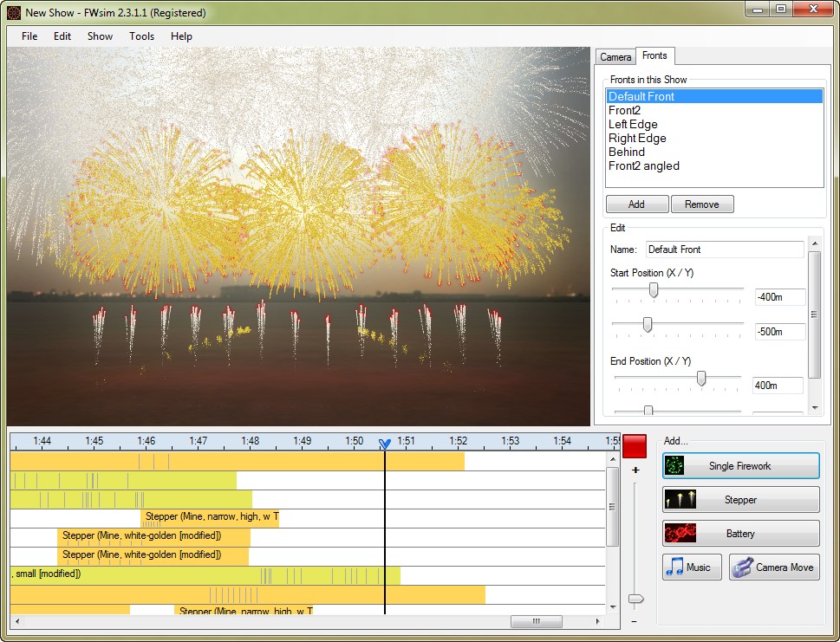Insert a Camera Move
The image size is (840, 642).
click(773, 567)
